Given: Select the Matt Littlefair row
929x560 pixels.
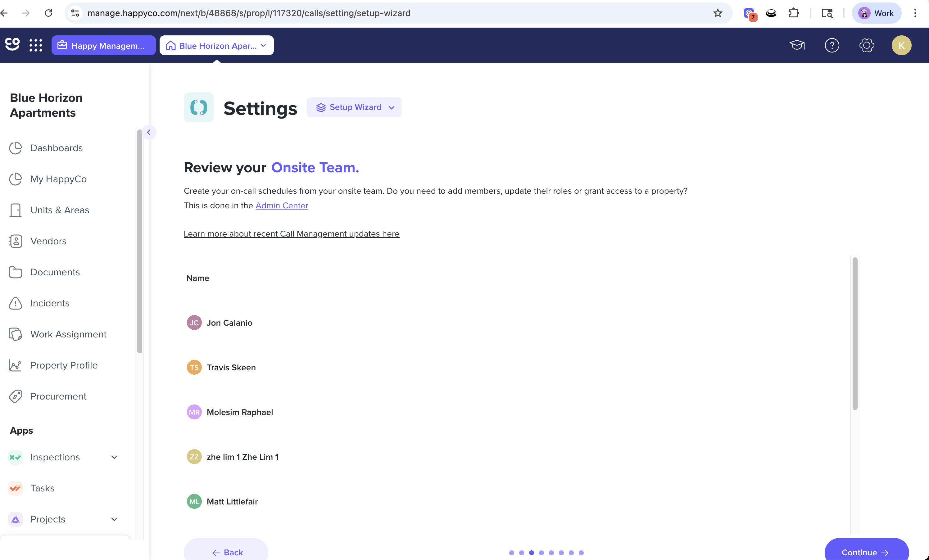Looking at the screenshot, I should point(517,501).
